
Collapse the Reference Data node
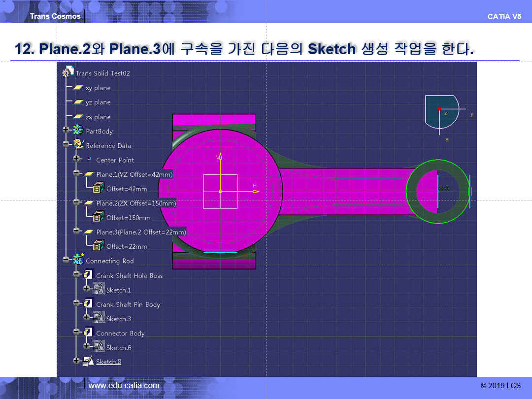66,144
